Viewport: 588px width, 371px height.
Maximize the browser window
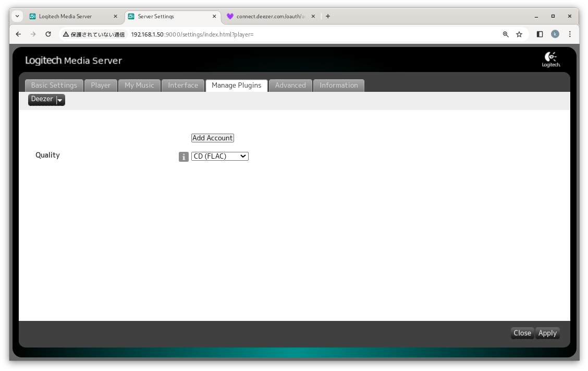[x=553, y=16]
